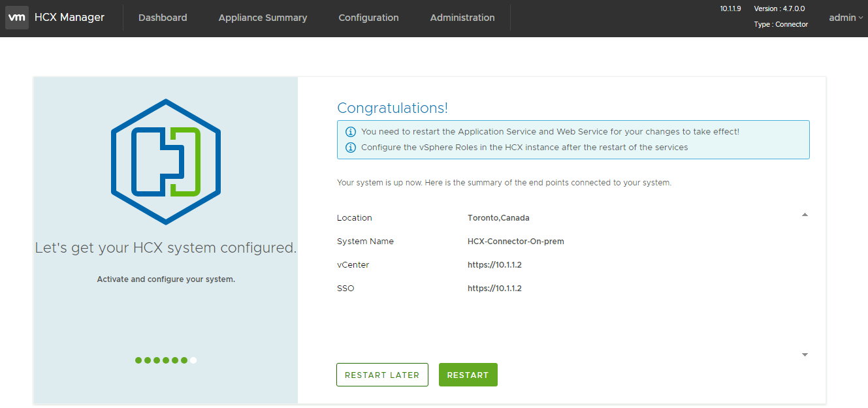868x408 pixels.
Task: Click the RESTART button
Action: click(468, 375)
